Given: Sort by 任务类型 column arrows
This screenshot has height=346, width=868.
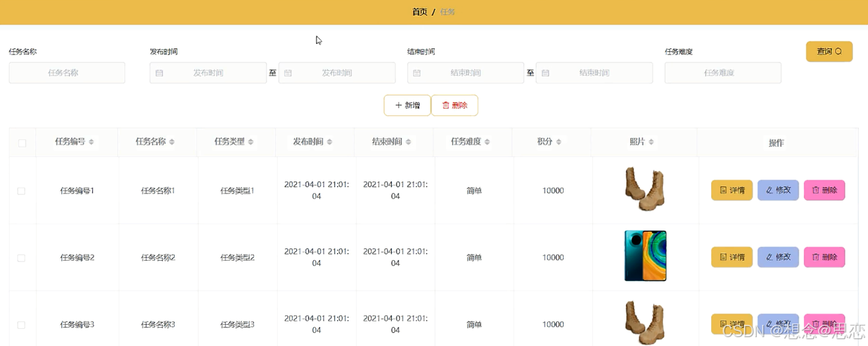Looking at the screenshot, I should pos(250,142).
